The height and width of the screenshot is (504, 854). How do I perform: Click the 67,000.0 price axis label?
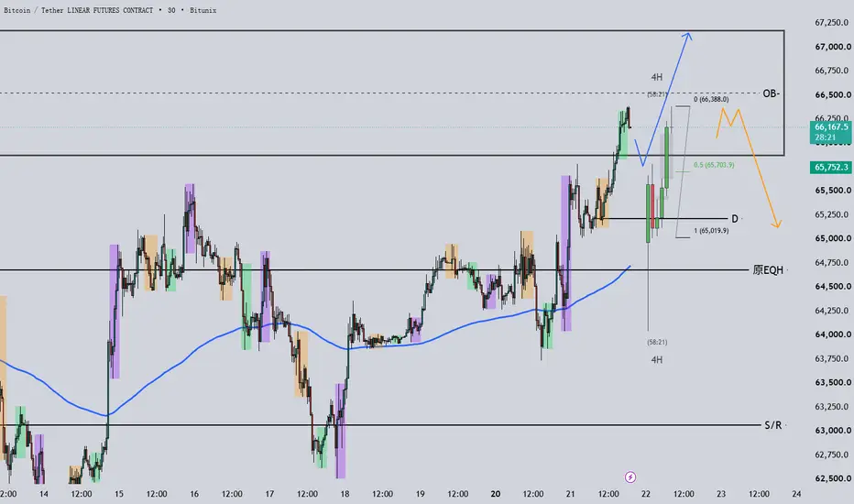[x=832, y=47]
